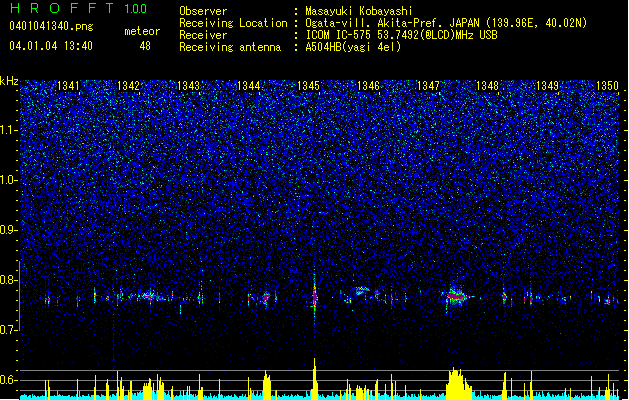
Task: Click the 1350 time marker
Action: 607,86
